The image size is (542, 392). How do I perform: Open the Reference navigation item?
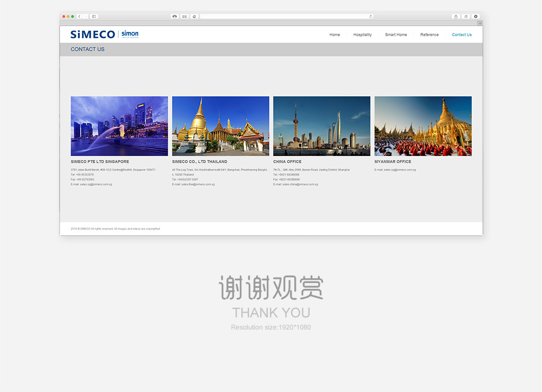[429, 35]
